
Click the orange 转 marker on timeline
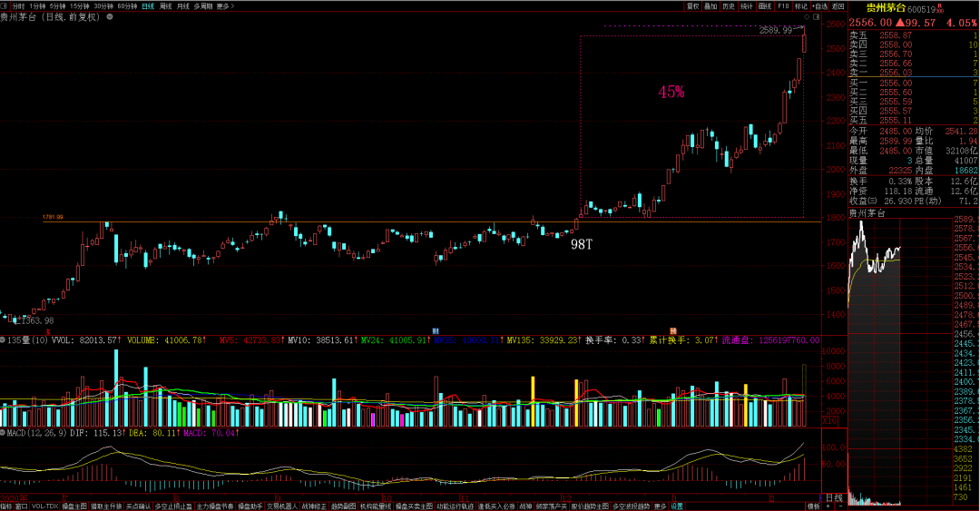point(673,331)
